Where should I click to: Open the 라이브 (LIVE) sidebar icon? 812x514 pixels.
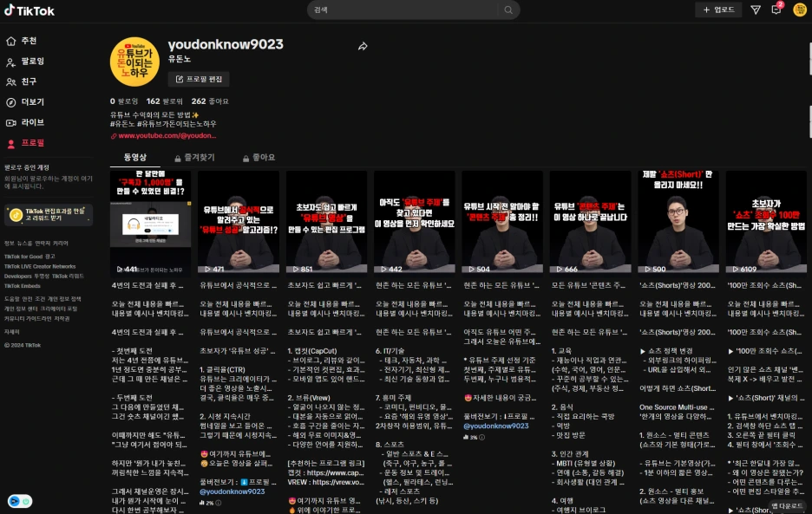tap(30, 122)
